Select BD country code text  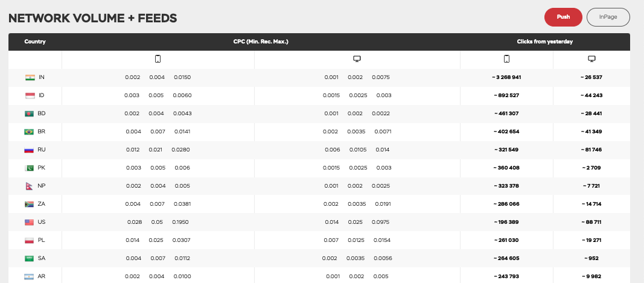(x=42, y=113)
